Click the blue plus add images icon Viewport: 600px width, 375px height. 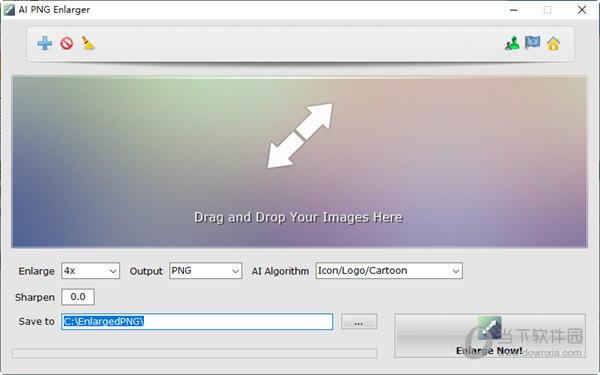[45, 43]
